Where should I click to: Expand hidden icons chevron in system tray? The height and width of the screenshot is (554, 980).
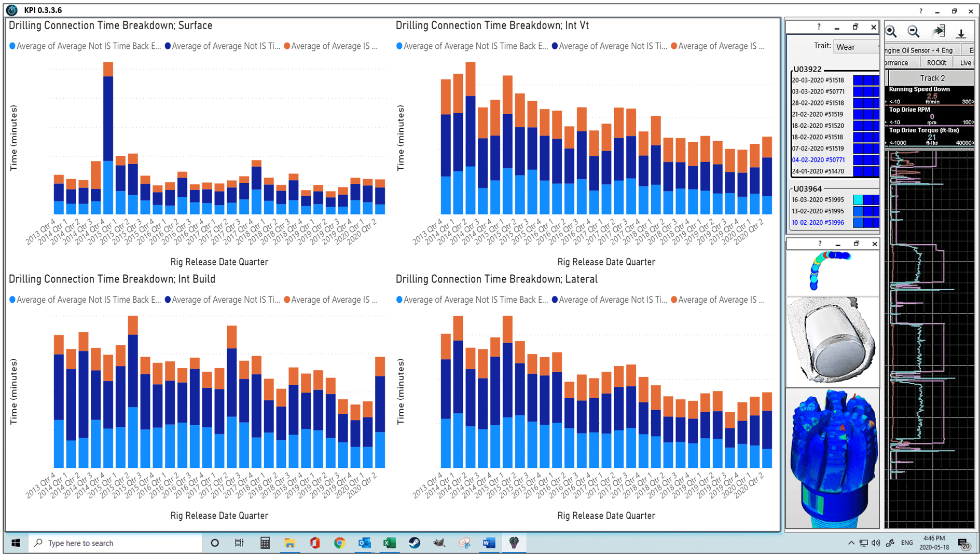click(x=851, y=543)
